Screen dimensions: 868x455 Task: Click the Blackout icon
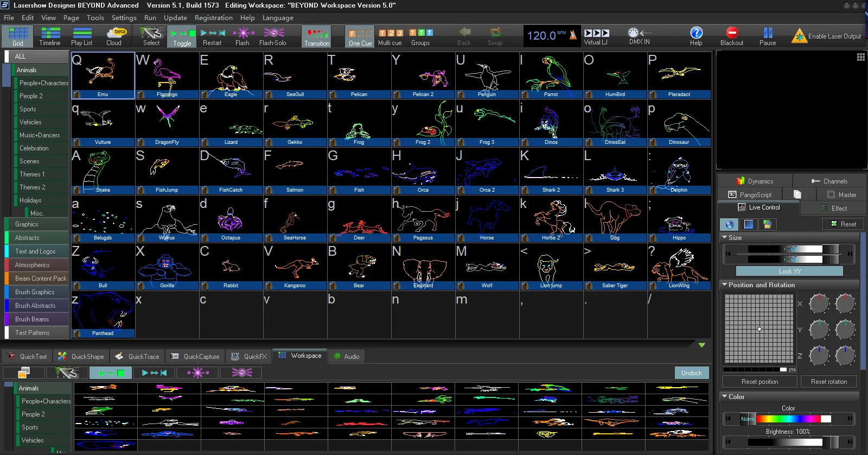point(732,36)
